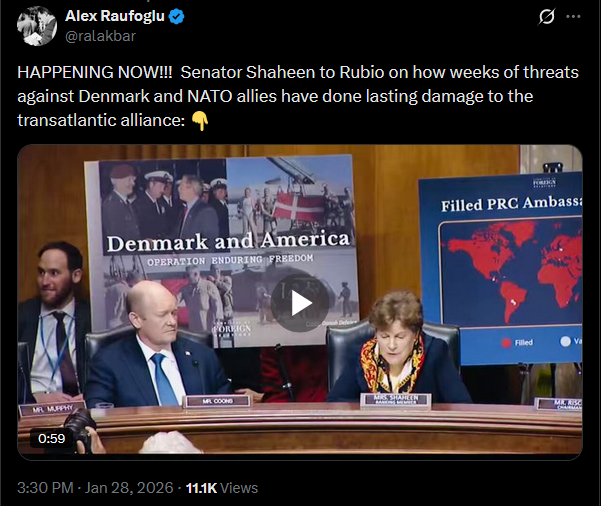The height and width of the screenshot is (506, 601).
Task: Click the Mr. Coons nameplate in video
Action: click(x=217, y=401)
